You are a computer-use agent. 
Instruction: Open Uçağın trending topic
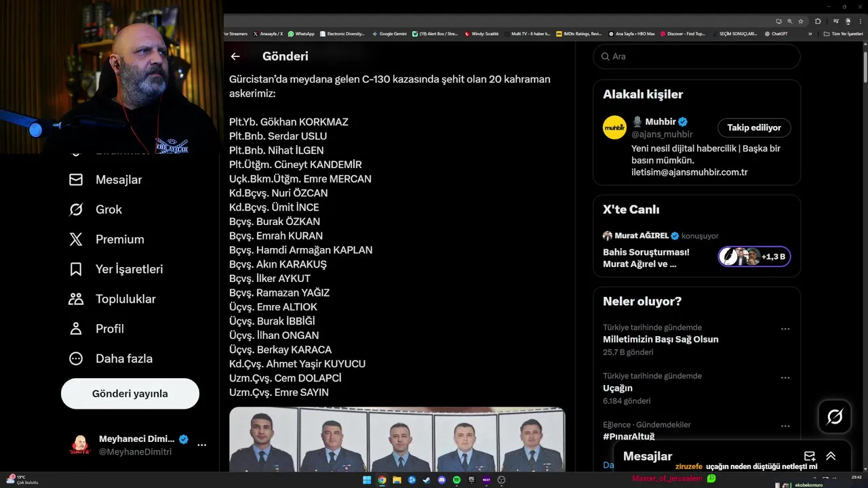(x=618, y=388)
